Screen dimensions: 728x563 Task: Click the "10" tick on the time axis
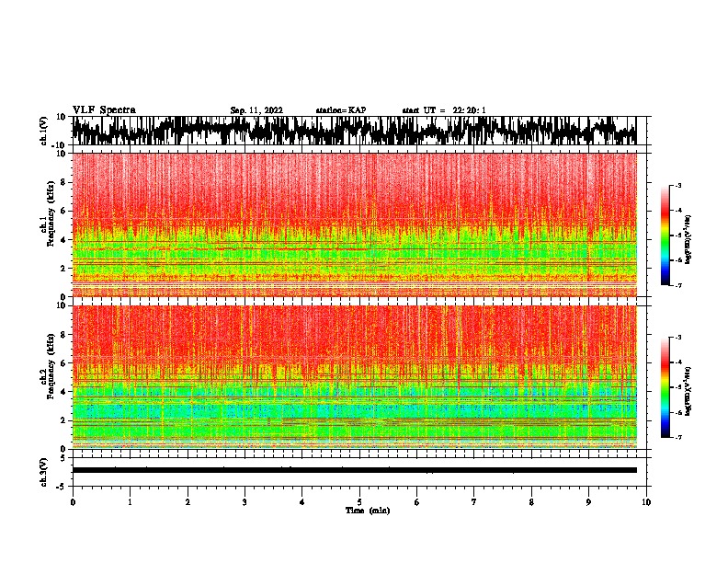(x=646, y=502)
